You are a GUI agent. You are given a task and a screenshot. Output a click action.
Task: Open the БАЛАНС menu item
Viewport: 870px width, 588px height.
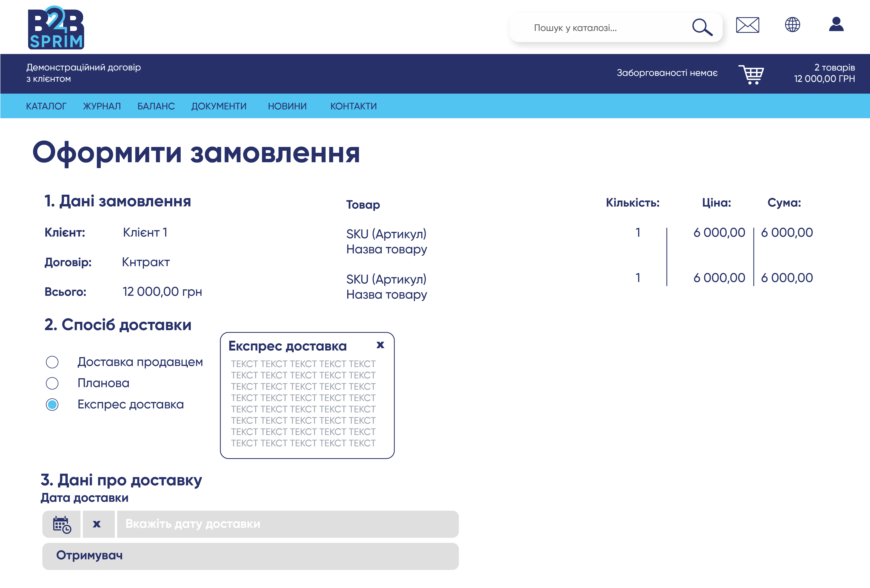click(156, 106)
